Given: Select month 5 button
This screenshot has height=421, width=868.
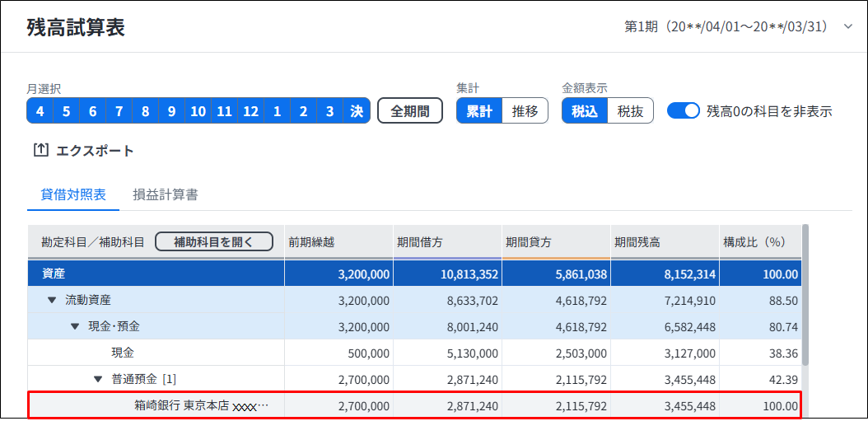Looking at the screenshot, I should click(67, 110).
